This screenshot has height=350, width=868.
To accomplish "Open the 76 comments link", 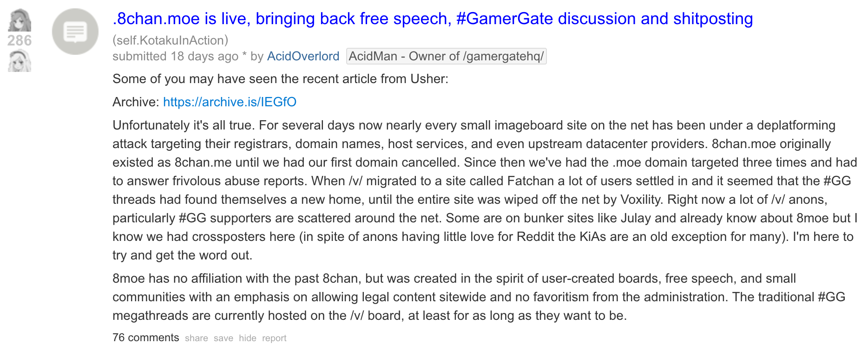I will pyautogui.click(x=146, y=337).
